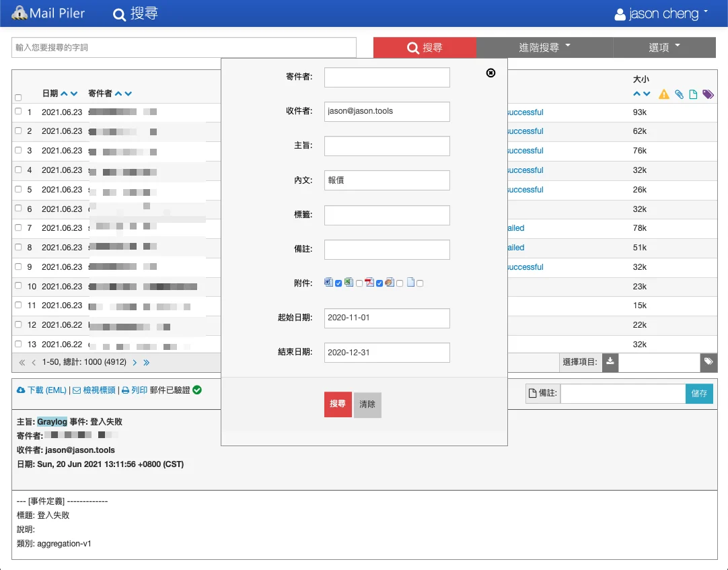Go to the first results page

coord(22,362)
